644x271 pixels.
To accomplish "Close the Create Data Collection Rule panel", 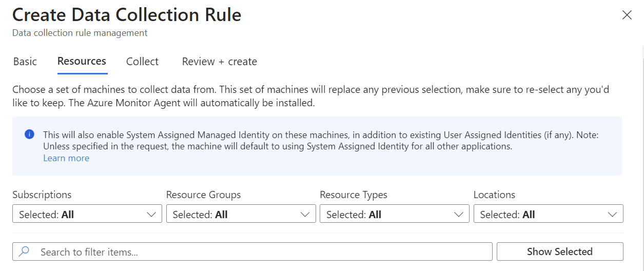I will 627,15.
